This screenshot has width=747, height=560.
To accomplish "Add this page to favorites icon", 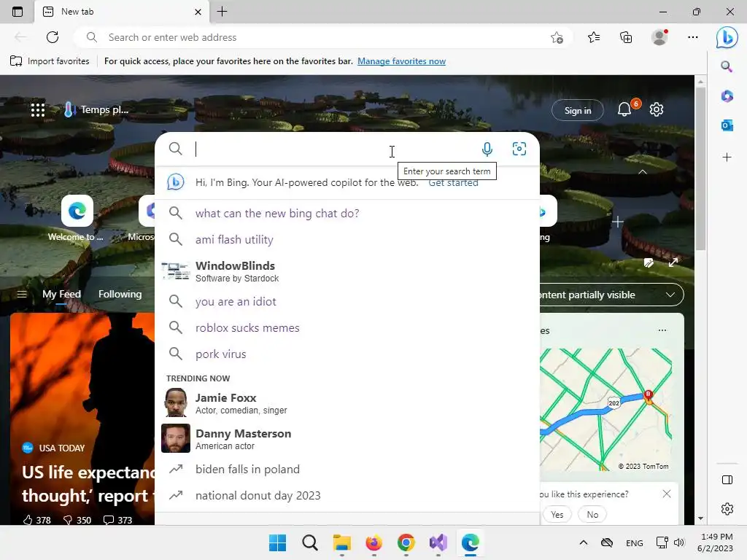I will pos(557,37).
